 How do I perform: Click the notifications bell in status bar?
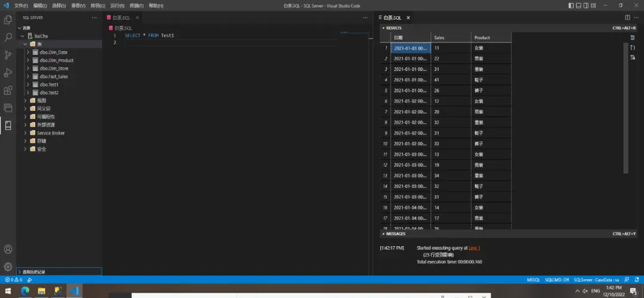click(x=636, y=280)
